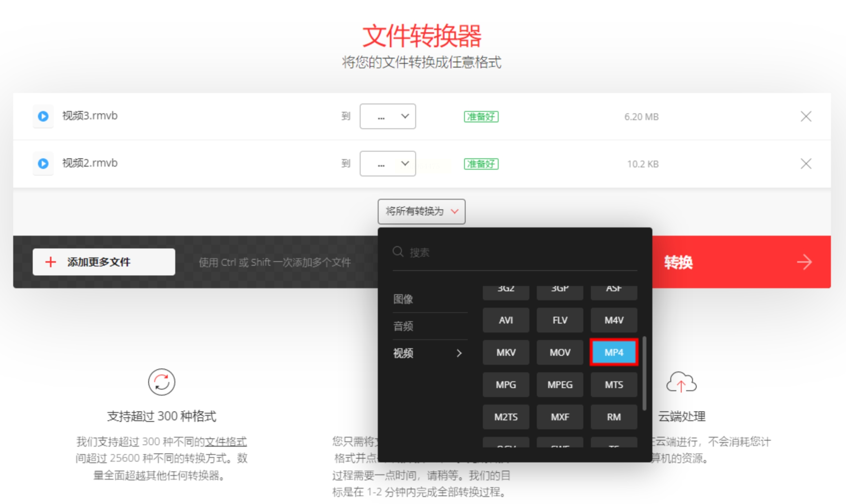Viewport: 846px width, 504px height.
Task: Click 添加更多文件 button
Action: coord(104,262)
